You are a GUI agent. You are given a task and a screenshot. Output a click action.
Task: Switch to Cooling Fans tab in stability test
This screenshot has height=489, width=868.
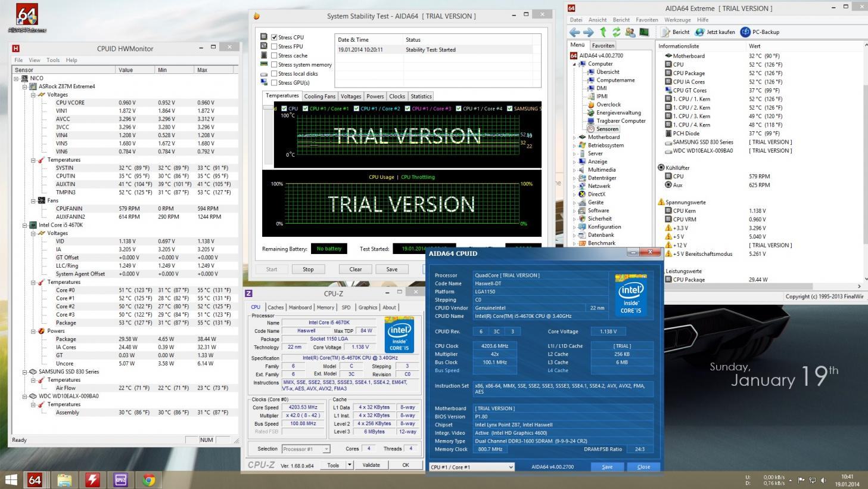(x=319, y=96)
